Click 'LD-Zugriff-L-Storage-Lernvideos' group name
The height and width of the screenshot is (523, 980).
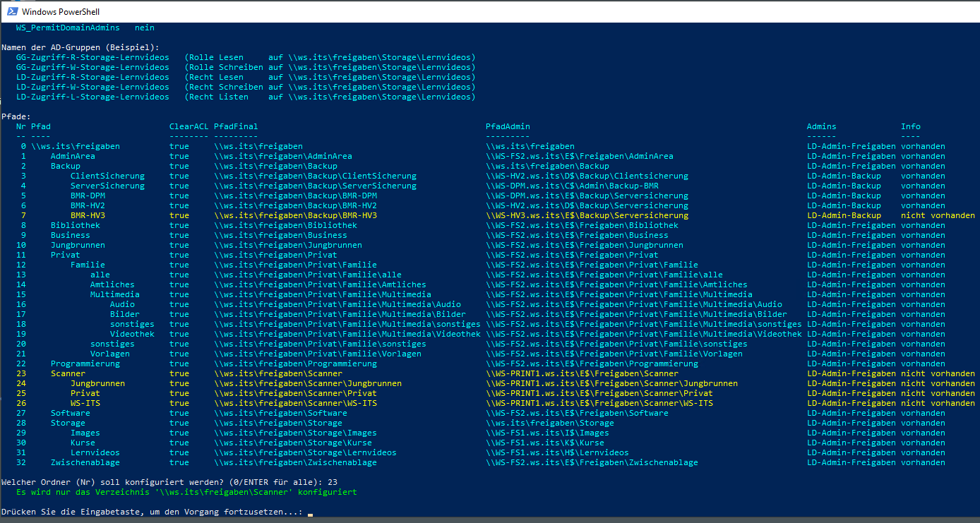click(92, 97)
